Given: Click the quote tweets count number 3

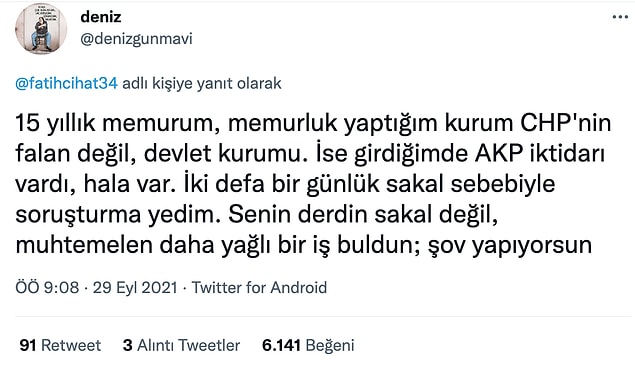Looking at the screenshot, I should pos(128,345).
